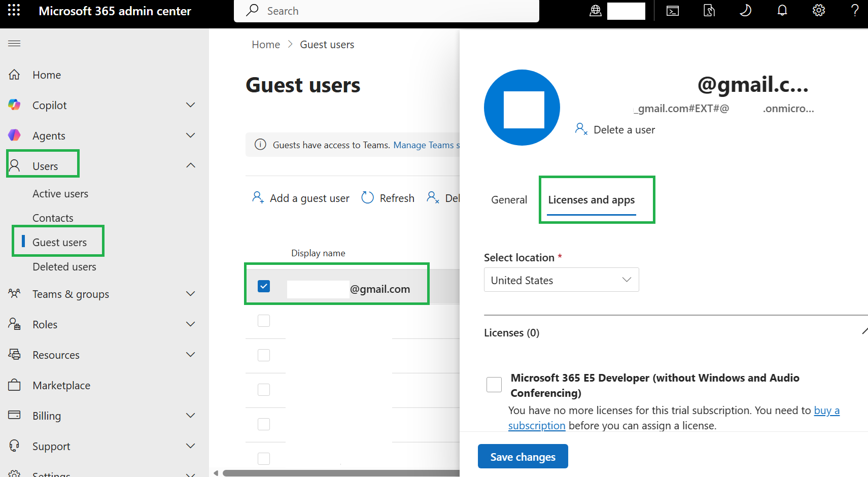
Task: Check the Microsoft 365 E5 Developer license
Action: [x=494, y=385]
